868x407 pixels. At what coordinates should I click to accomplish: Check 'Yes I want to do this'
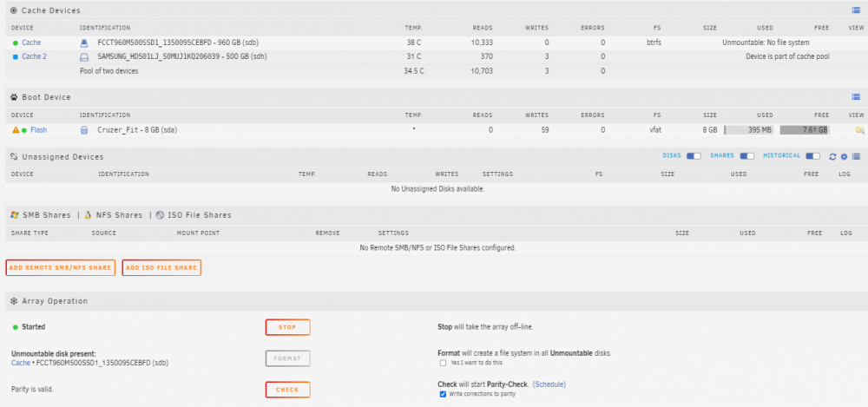[443, 364]
